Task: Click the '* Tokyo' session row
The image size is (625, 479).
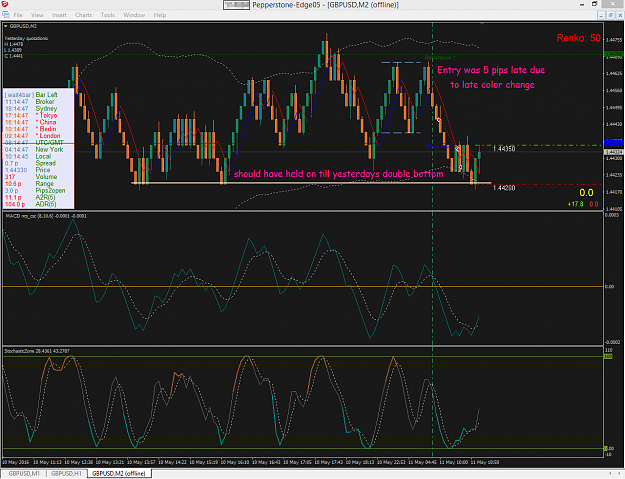Action: pyautogui.click(x=31, y=115)
